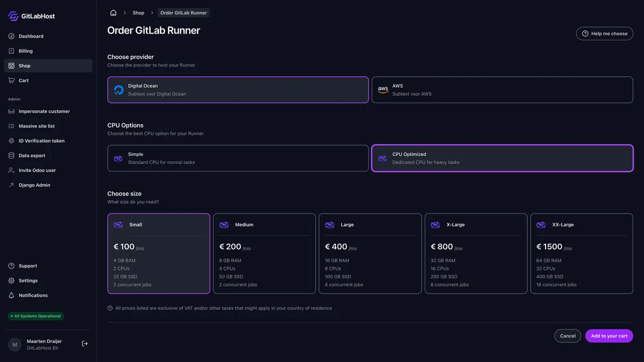Click the Cancel button
Image resolution: width=644 pixels, height=362 pixels.
568,336
